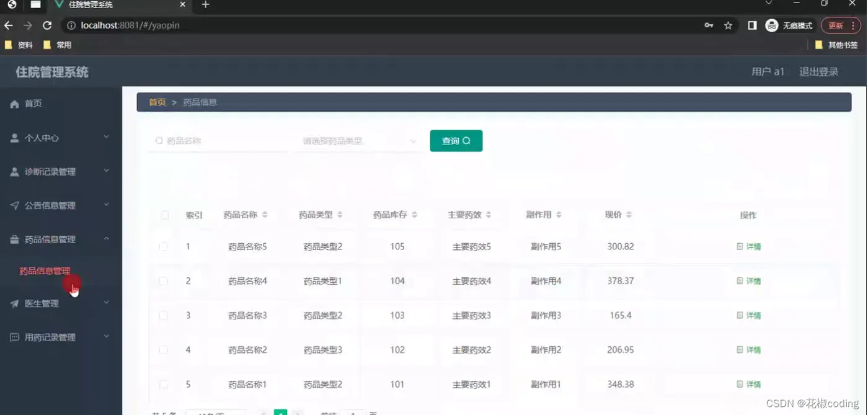Sort by 药品库存 column arrows
This screenshot has width=868, height=415.
414,215
